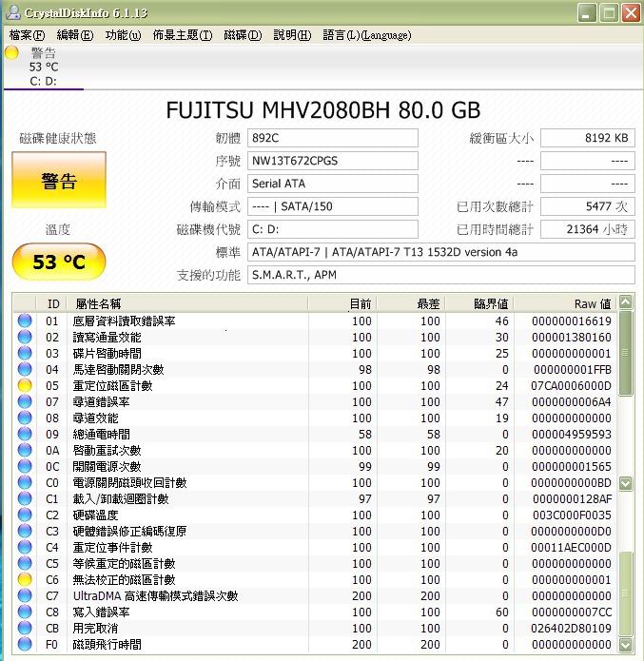Click the blue status icon for attribute 01
The width and height of the screenshot is (644, 661).
(x=25, y=321)
